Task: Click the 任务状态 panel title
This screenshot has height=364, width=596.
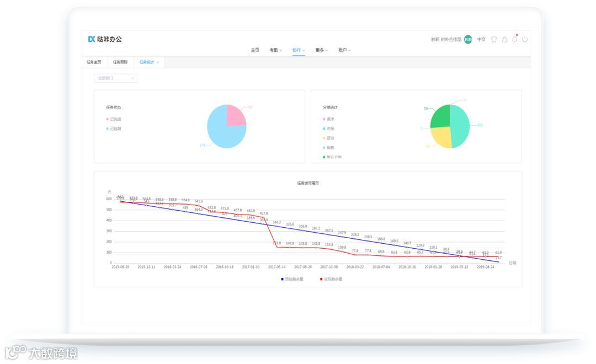Action: (113, 108)
